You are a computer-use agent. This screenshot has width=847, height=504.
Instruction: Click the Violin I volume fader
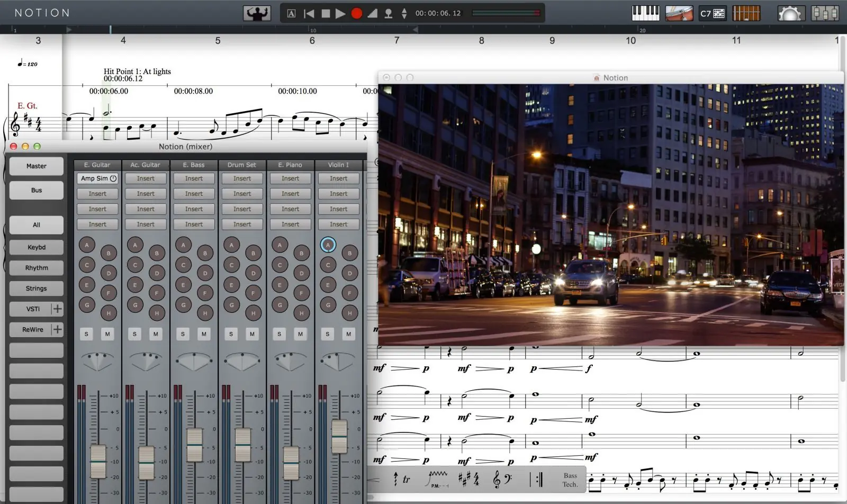[x=339, y=436]
